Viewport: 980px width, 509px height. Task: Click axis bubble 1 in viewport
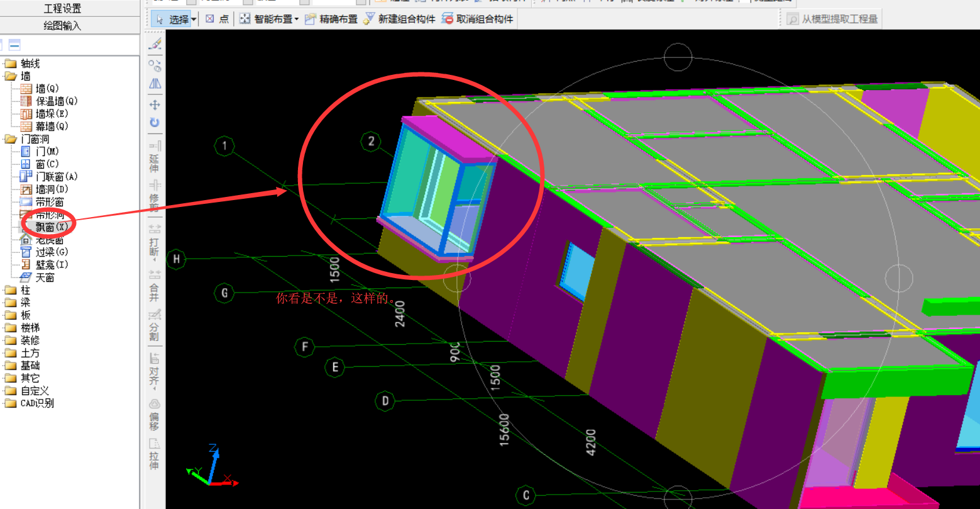click(224, 147)
